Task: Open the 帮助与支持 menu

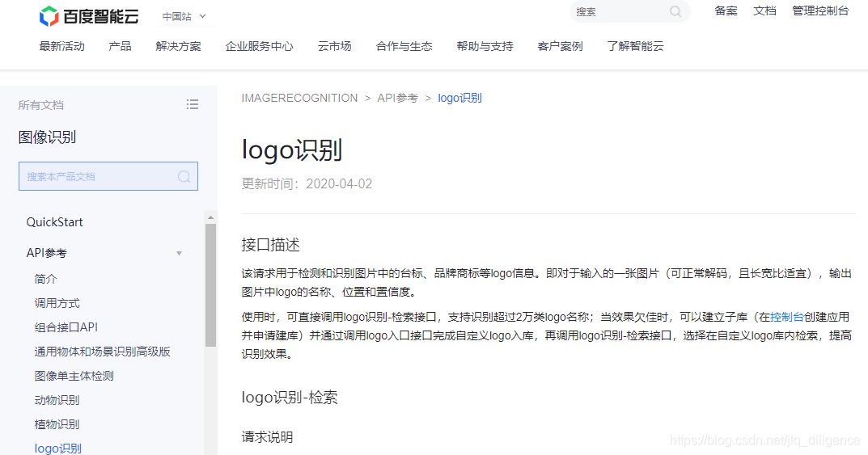Action: [x=485, y=46]
